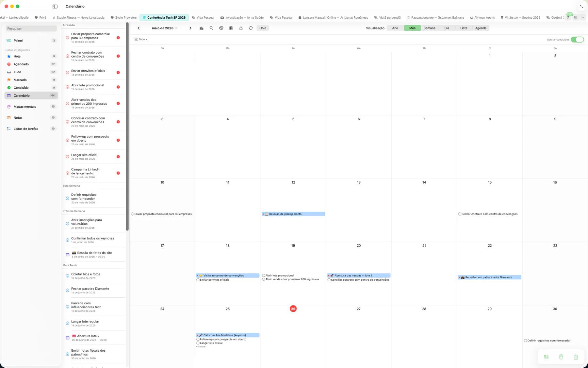588x368 pixels.
Task: Switch to Lista view
Action: (464, 28)
